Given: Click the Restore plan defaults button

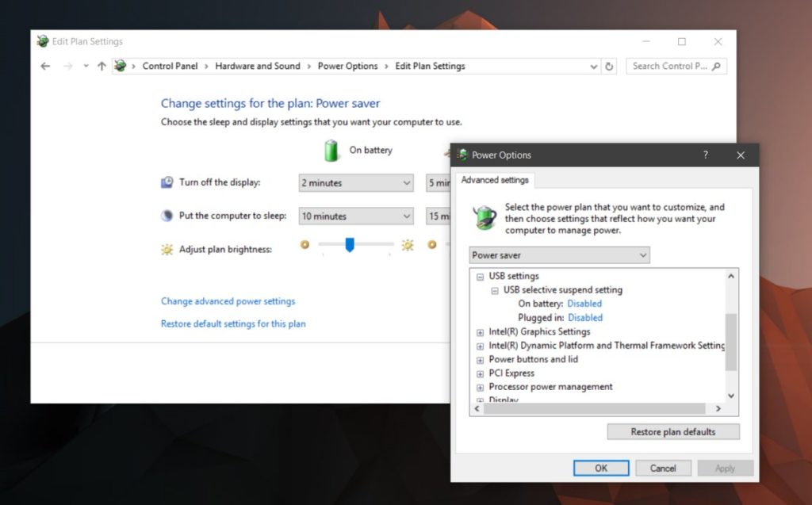Looking at the screenshot, I should (673, 431).
